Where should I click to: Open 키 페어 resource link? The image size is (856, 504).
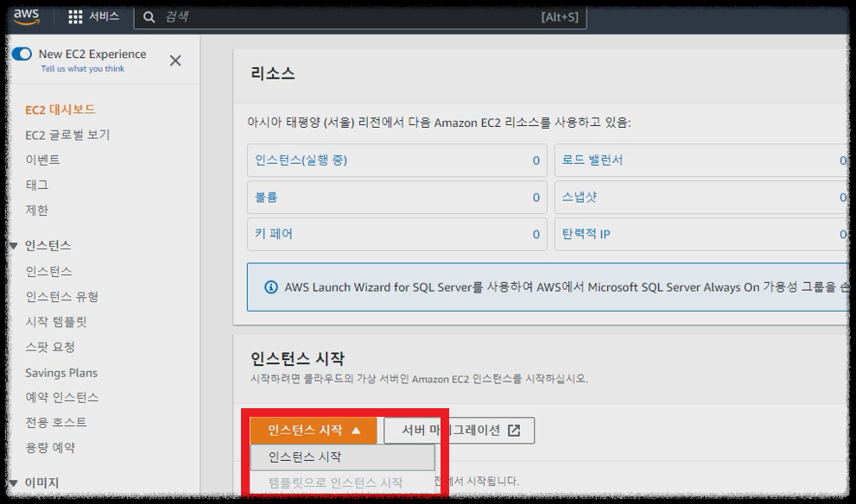click(274, 234)
